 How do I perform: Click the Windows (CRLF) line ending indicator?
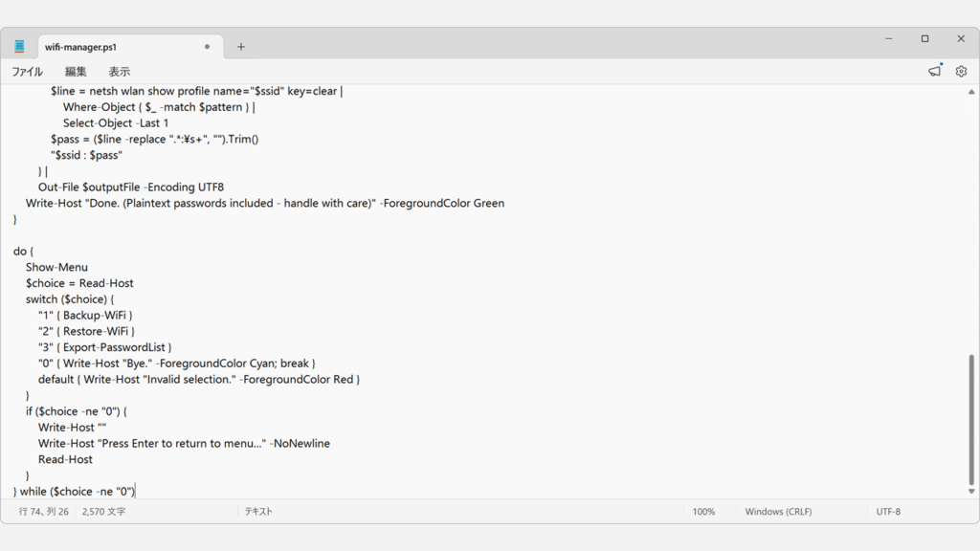point(778,512)
